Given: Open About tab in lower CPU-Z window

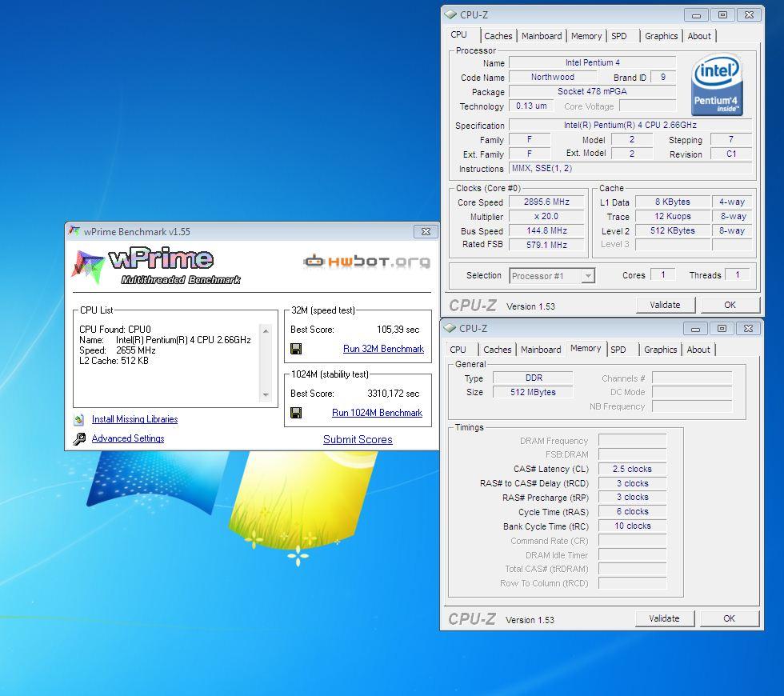Looking at the screenshot, I should pos(698,350).
